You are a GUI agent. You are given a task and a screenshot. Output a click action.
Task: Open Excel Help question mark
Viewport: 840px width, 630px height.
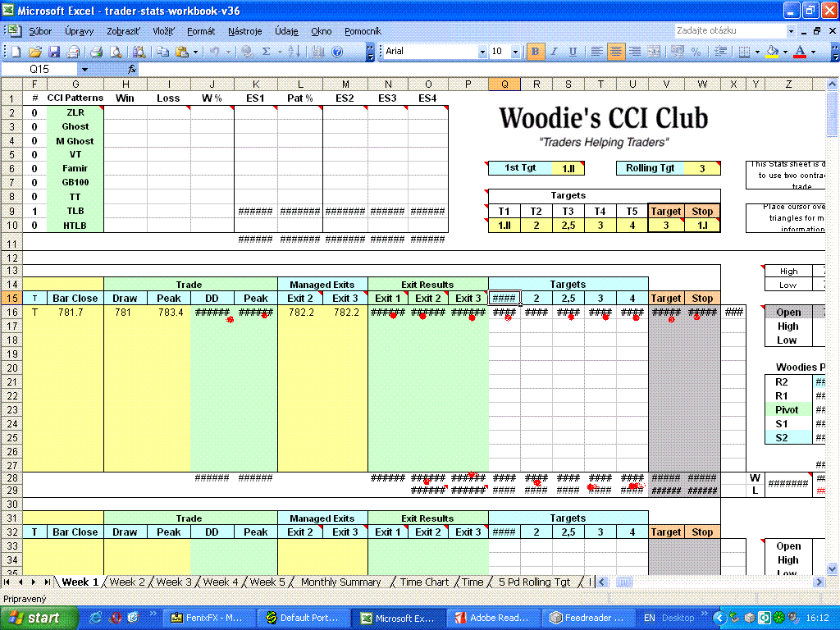337,52
